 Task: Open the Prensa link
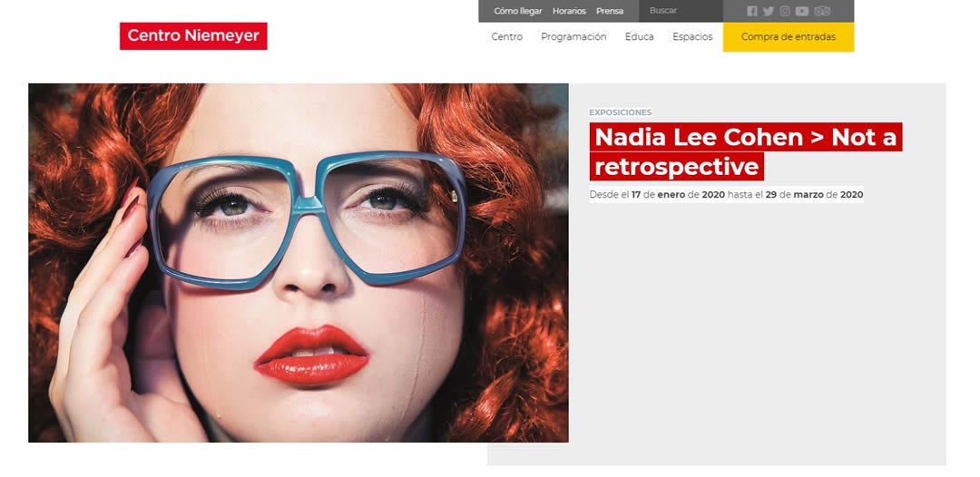coord(610,11)
